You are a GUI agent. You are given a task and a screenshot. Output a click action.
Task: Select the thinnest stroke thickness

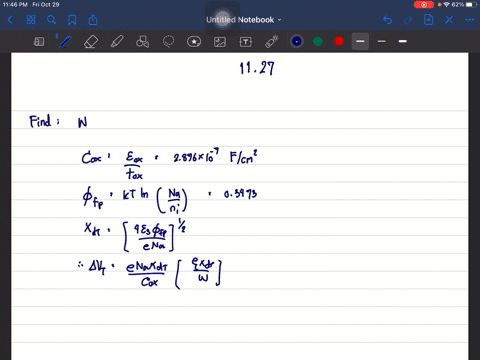click(382, 41)
